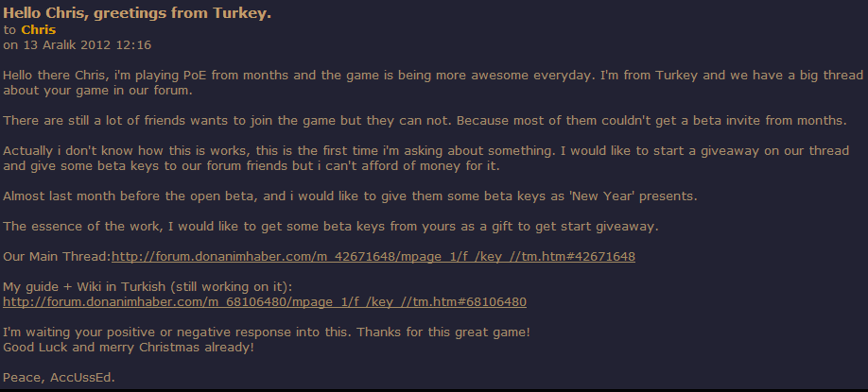This screenshot has height=392, width=868.
Task: Click the word 'to' before Chris
Action: (x=9, y=30)
